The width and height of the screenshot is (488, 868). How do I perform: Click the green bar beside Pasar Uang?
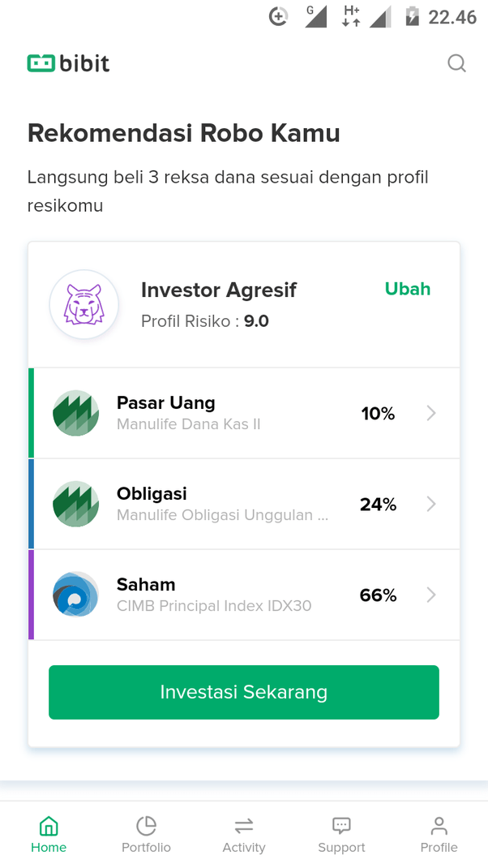[x=31, y=413]
